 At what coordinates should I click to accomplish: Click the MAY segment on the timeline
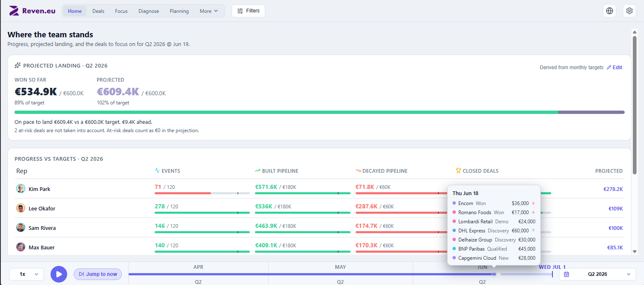(x=340, y=267)
